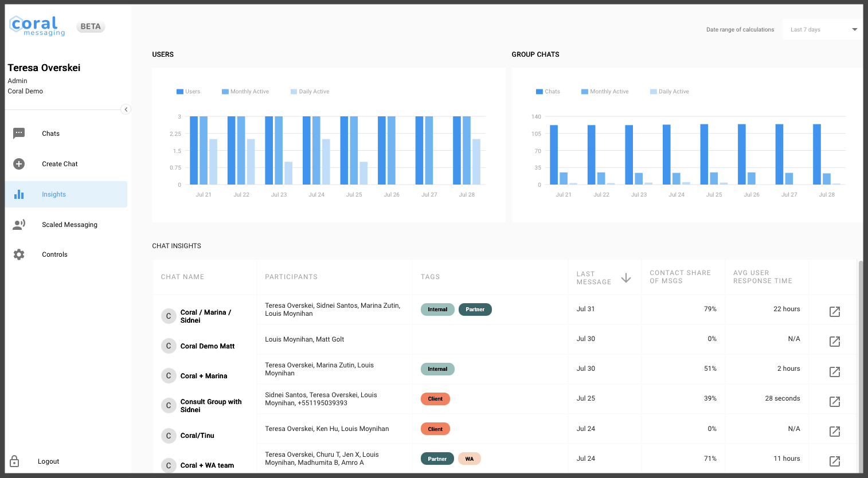Click Internal tag on Coral + Marina row
The height and width of the screenshot is (478, 868).
[x=437, y=369]
